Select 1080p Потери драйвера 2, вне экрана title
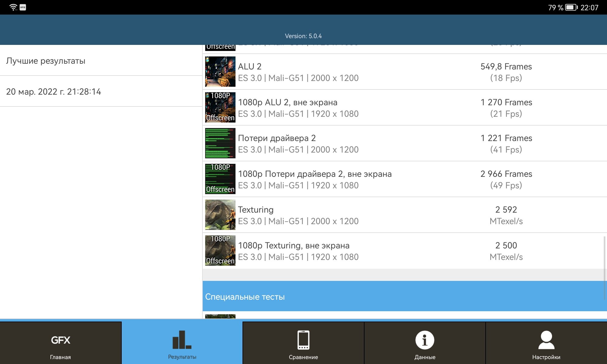 pos(315,174)
